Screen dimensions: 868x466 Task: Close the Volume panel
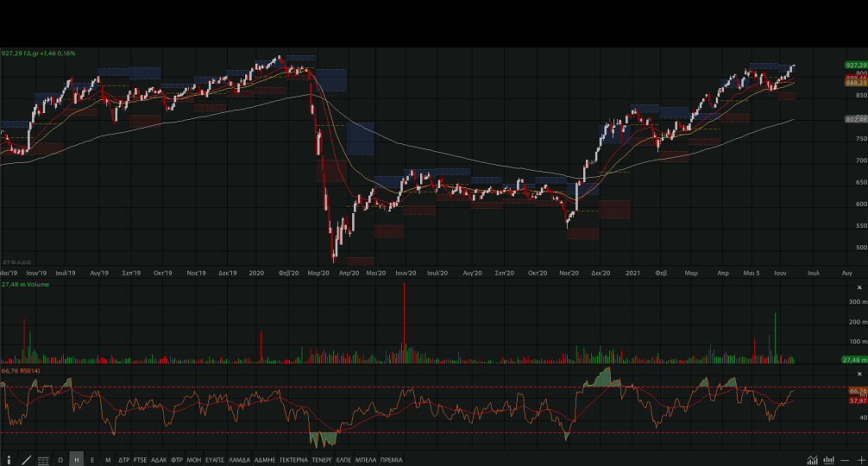tap(859, 287)
